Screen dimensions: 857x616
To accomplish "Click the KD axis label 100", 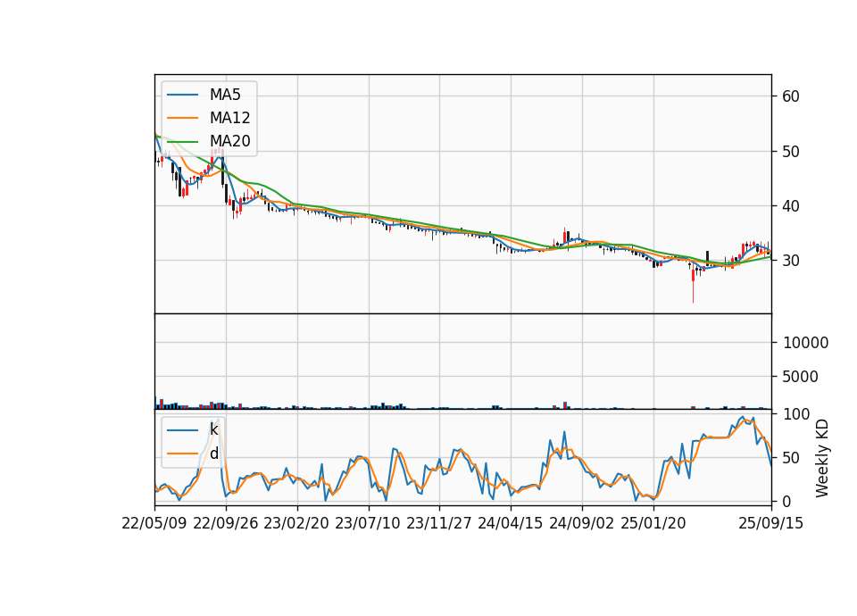I will pos(796,414).
